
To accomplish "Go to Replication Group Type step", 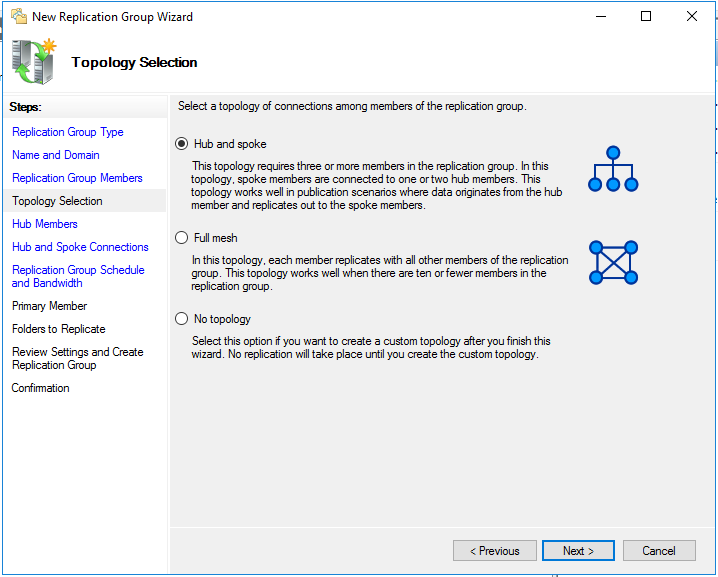I will point(68,132).
